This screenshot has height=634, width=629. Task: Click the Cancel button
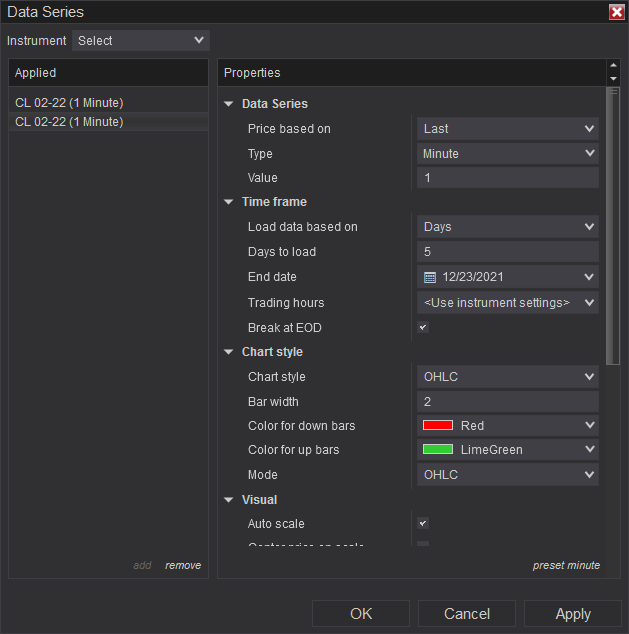467,614
